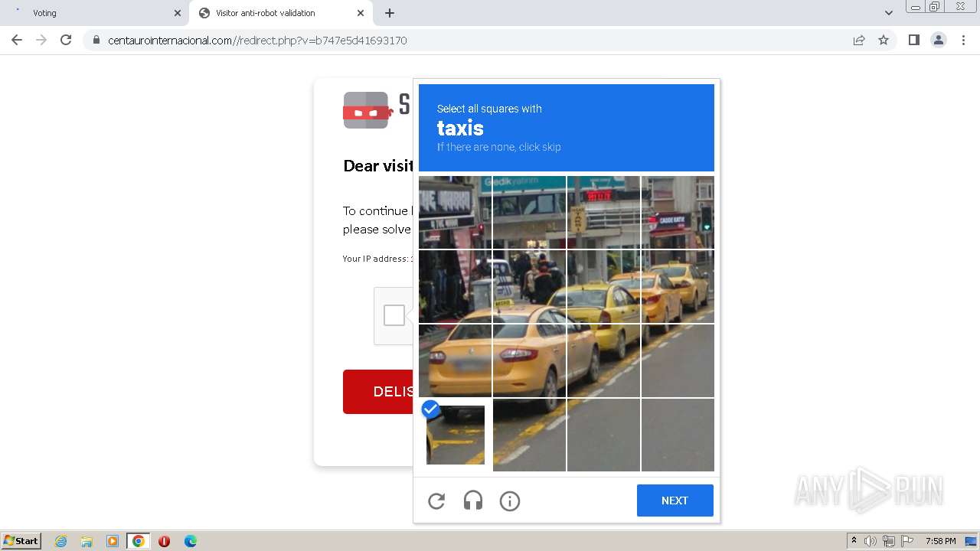
Task: Open Chrome three-dot menu
Action: tap(963, 40)
